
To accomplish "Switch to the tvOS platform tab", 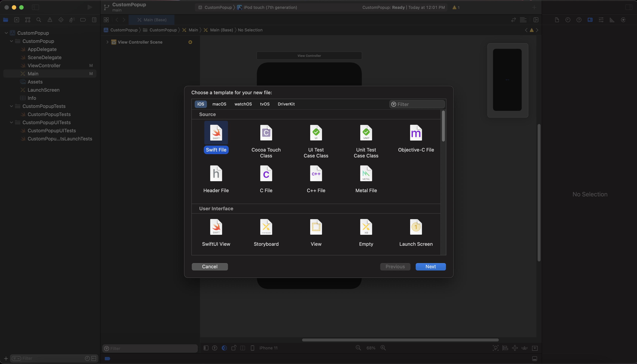I will (265, 104).
